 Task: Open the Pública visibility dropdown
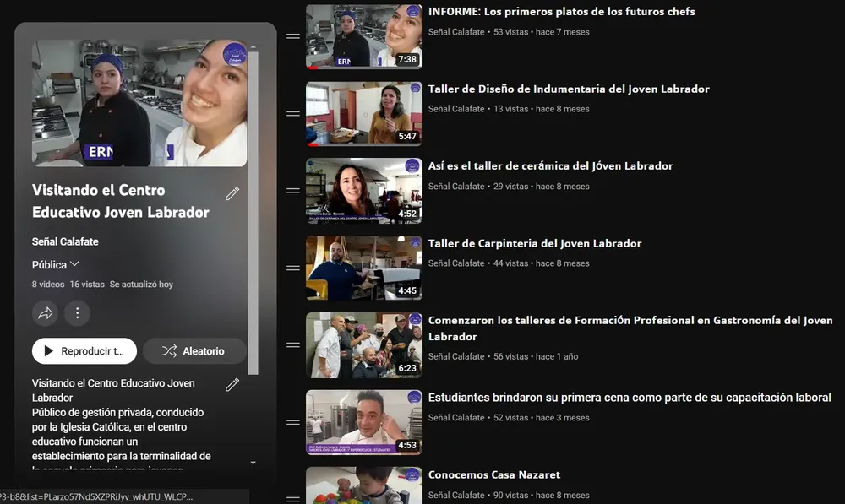53,264
